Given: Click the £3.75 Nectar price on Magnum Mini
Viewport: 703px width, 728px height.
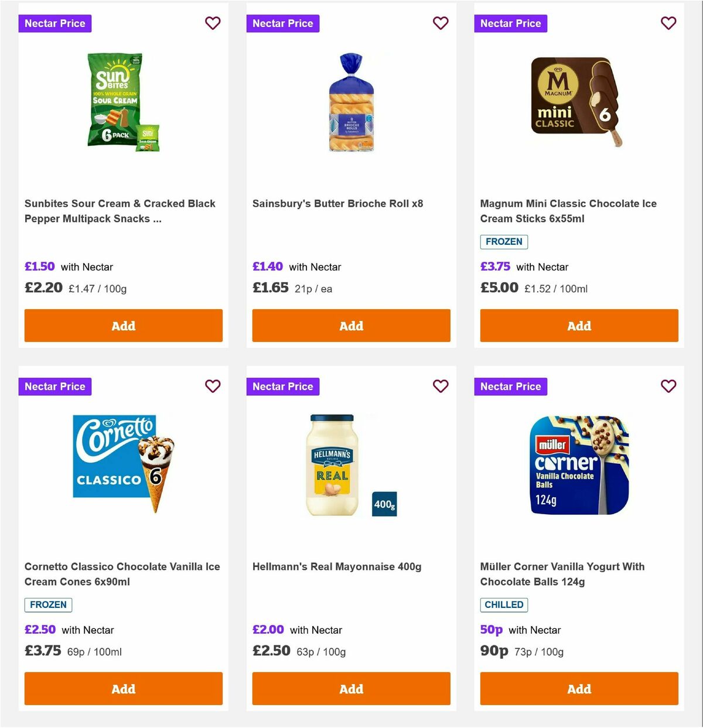Looking at the screenshot, I should coord(495,266).
